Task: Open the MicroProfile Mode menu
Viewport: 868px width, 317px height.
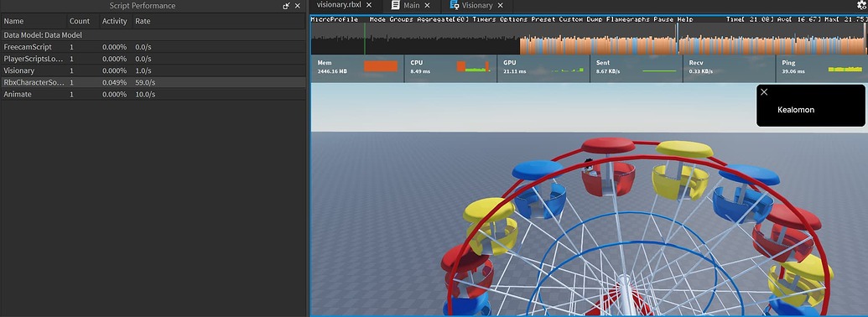Action: [x=377, y=18]
